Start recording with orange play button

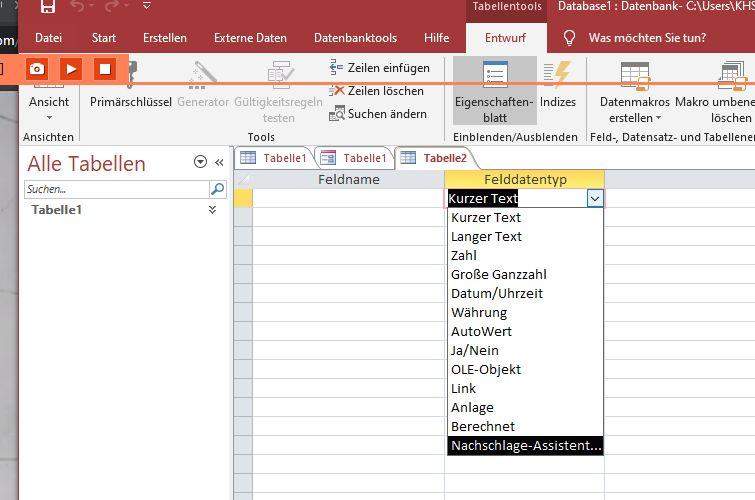71,69
